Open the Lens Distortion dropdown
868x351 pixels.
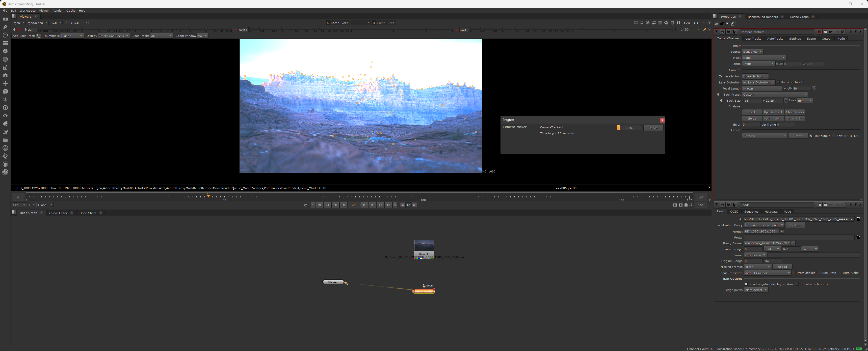tap(758, 82)
